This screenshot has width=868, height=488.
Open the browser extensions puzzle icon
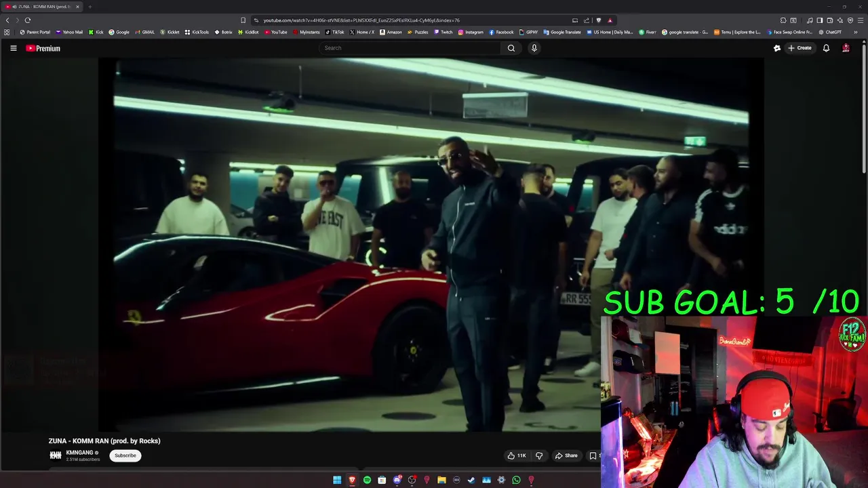point(783,20)
